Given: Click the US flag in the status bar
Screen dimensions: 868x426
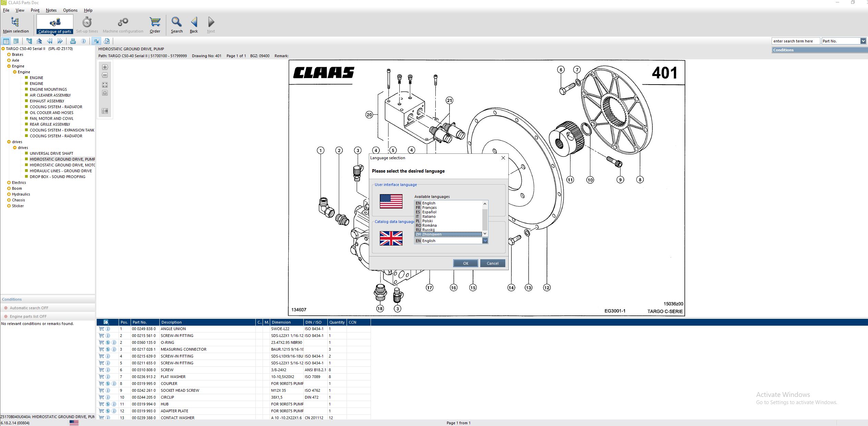Looking at the screenshot, I should click(x=74, y=423).
